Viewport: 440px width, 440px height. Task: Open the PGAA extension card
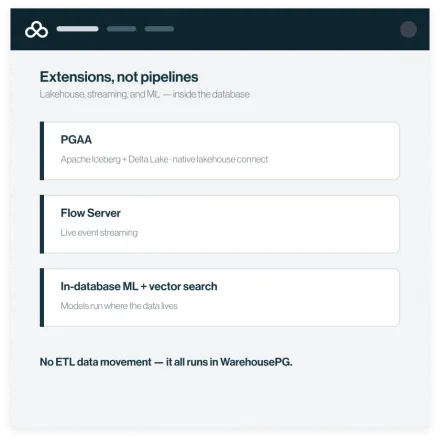click(x=220, y=151)
